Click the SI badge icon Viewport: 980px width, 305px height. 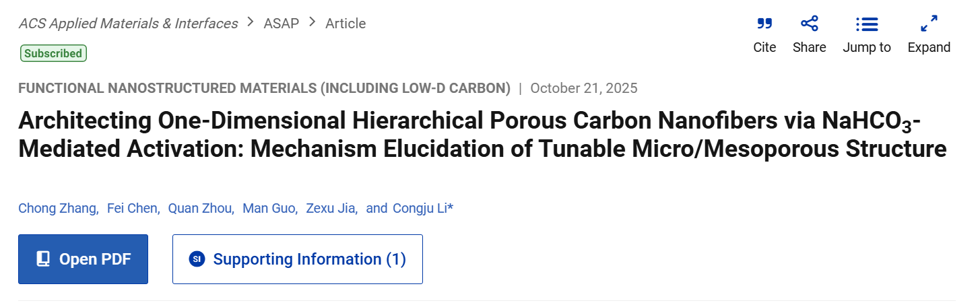pos(197,259)
